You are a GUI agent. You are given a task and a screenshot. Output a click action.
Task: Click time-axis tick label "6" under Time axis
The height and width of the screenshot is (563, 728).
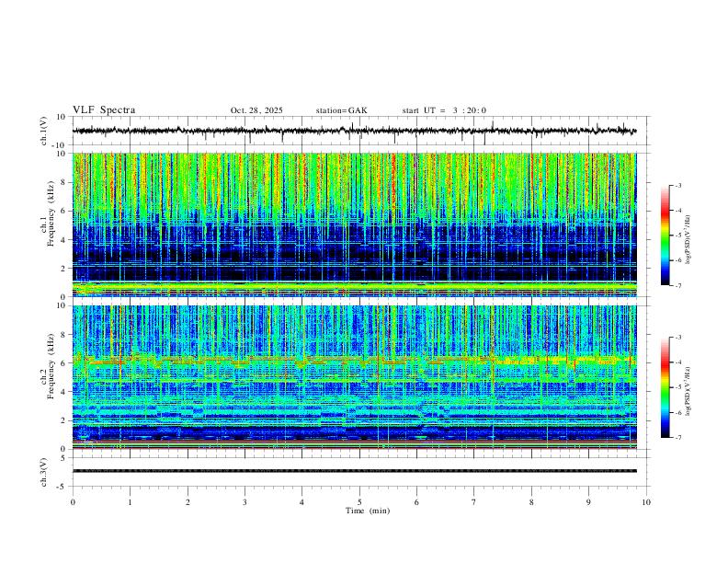pyautogui.click(x=416, y=502)
